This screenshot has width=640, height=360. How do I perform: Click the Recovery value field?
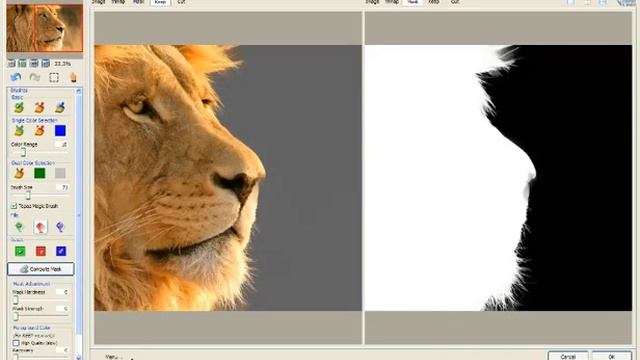tap(62, 350)
